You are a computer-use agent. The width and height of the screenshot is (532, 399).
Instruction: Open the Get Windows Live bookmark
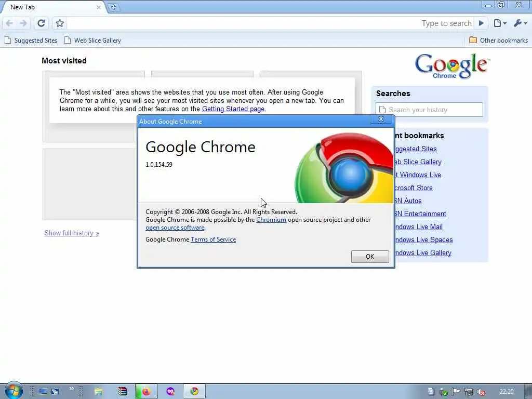click(418, 175)
